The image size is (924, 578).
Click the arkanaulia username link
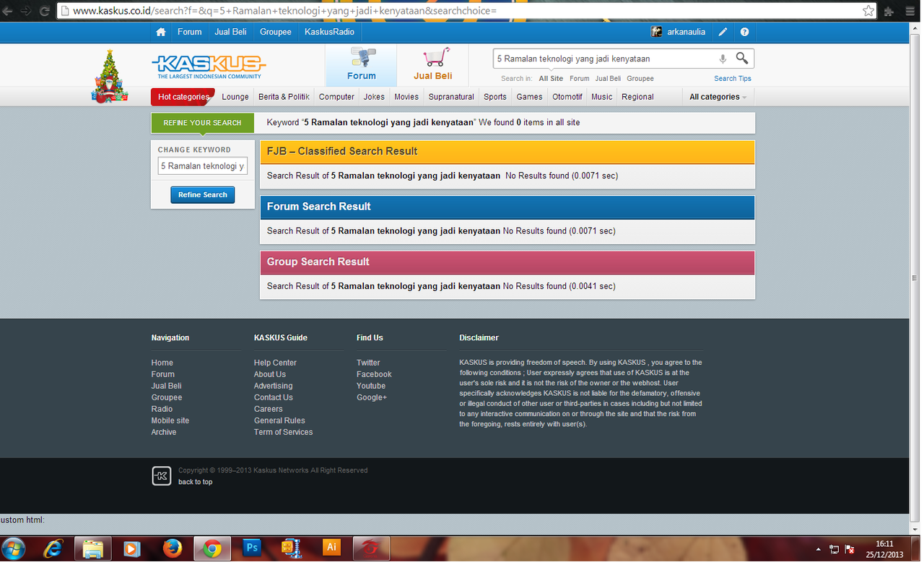688,32
